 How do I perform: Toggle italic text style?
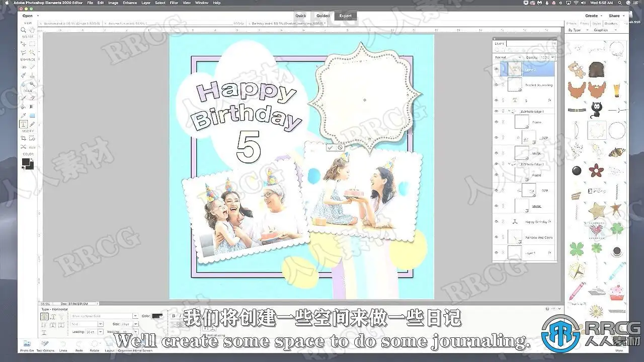pos(181,316)
